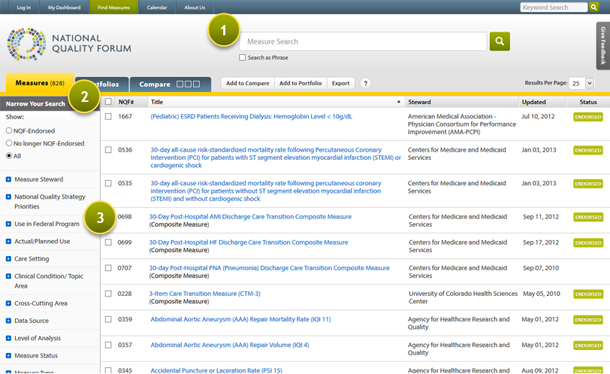The height and width of the screenshot is (374, 610).
Task: Click the ENDORSED badge for measure 0228
Action: 588,294
